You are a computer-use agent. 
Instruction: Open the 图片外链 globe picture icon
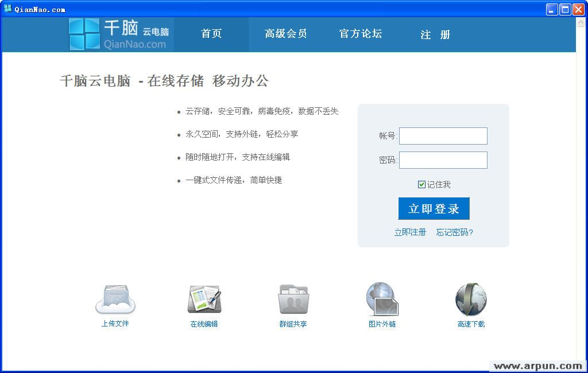[382, 299]
